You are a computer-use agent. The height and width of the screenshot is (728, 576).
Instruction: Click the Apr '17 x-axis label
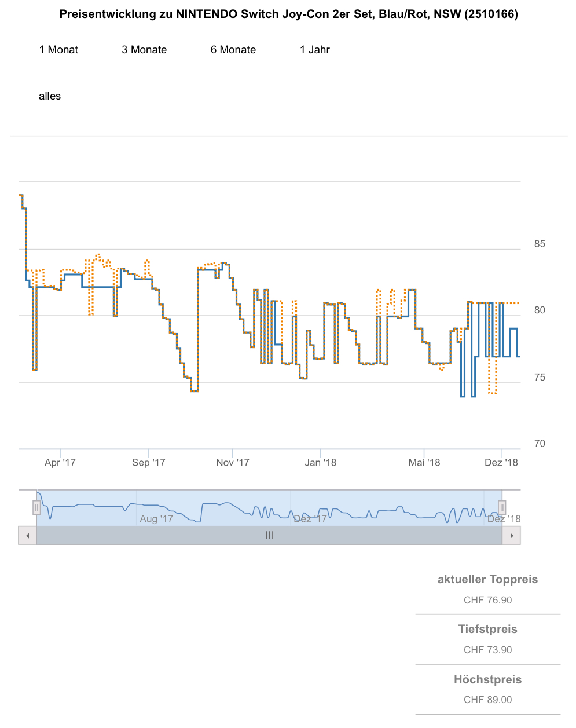(60, 462)
